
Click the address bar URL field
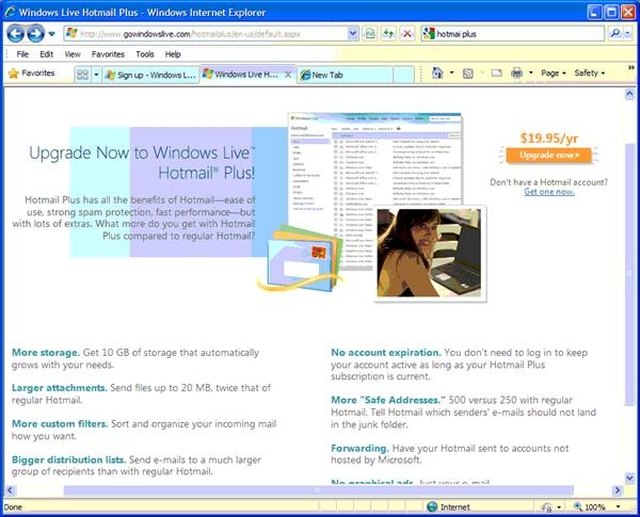(206, 34)
